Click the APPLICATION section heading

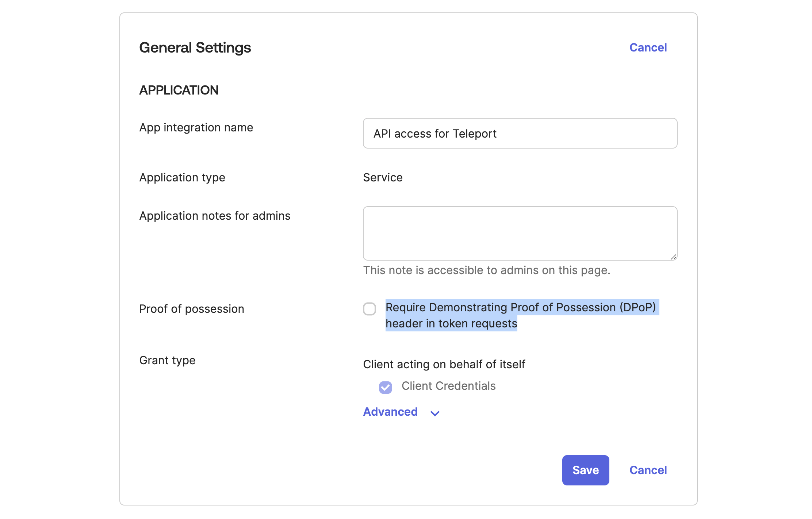coord(179,90)
